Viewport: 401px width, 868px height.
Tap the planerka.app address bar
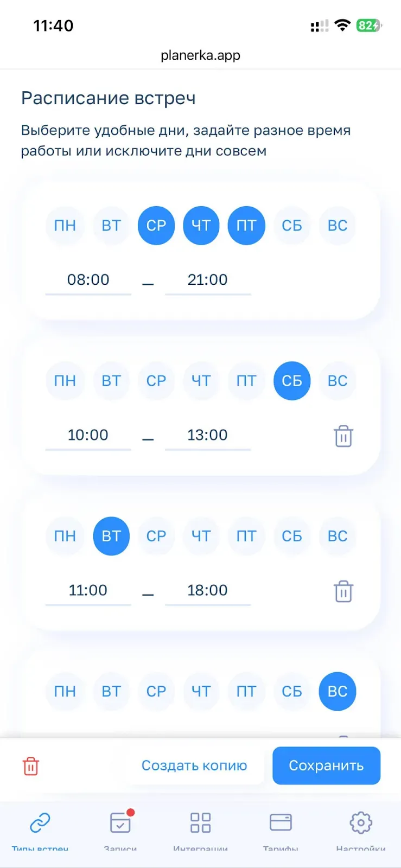tap(200, 55)
